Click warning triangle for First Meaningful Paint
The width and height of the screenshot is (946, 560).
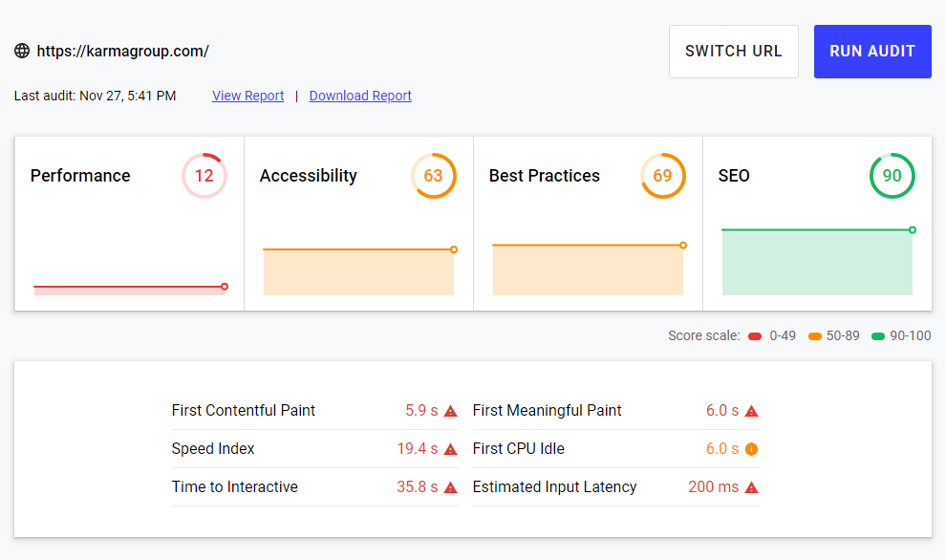pos(751,411)
